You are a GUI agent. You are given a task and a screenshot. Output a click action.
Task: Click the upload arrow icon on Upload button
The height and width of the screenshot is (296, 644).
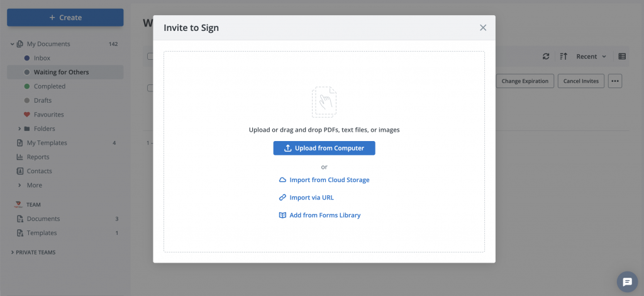288,148
